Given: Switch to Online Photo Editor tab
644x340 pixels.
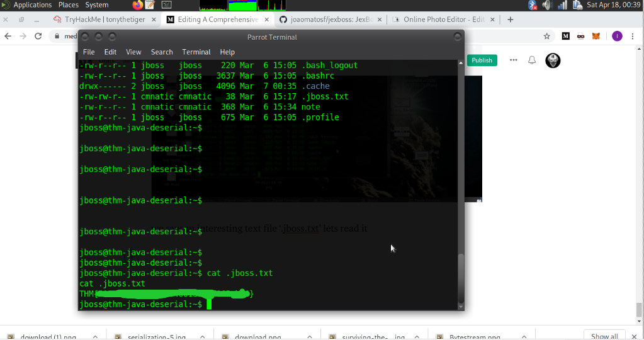Looking at the screenshot, I should 444,20.
